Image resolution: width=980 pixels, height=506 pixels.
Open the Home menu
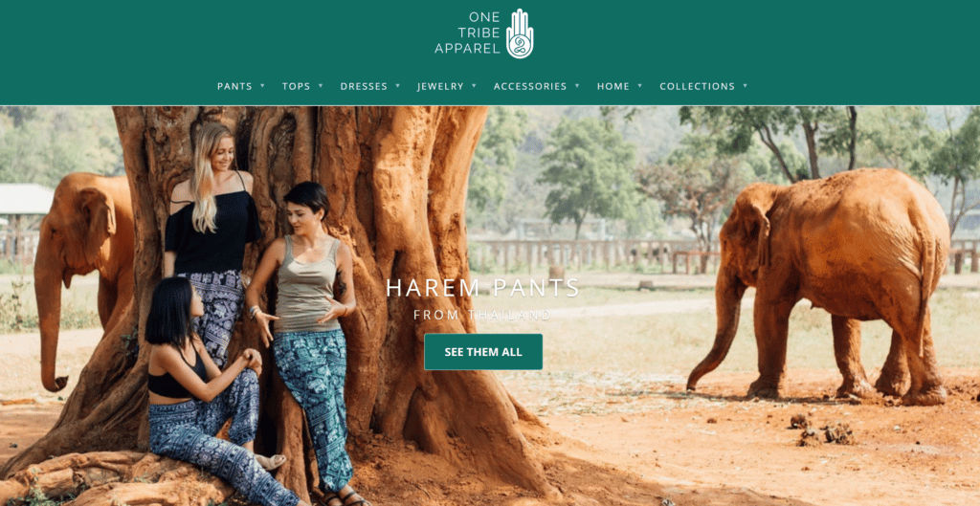(613, 86)
